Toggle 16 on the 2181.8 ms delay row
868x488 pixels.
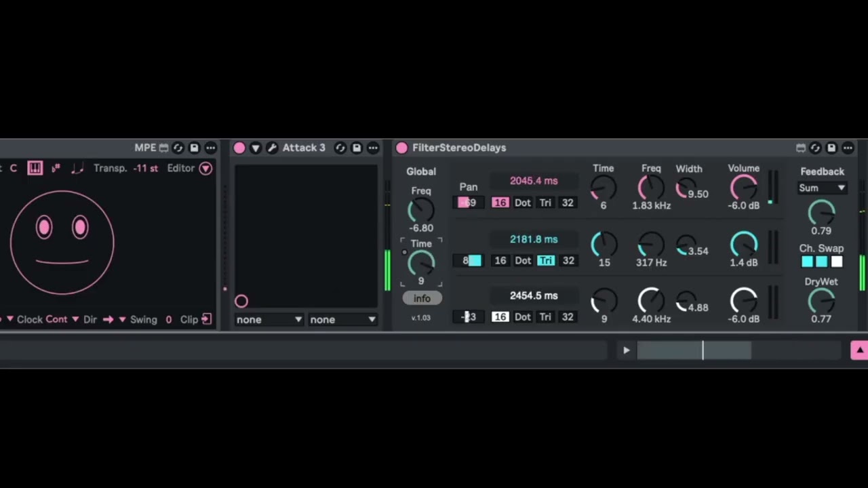tap(500, 260)
